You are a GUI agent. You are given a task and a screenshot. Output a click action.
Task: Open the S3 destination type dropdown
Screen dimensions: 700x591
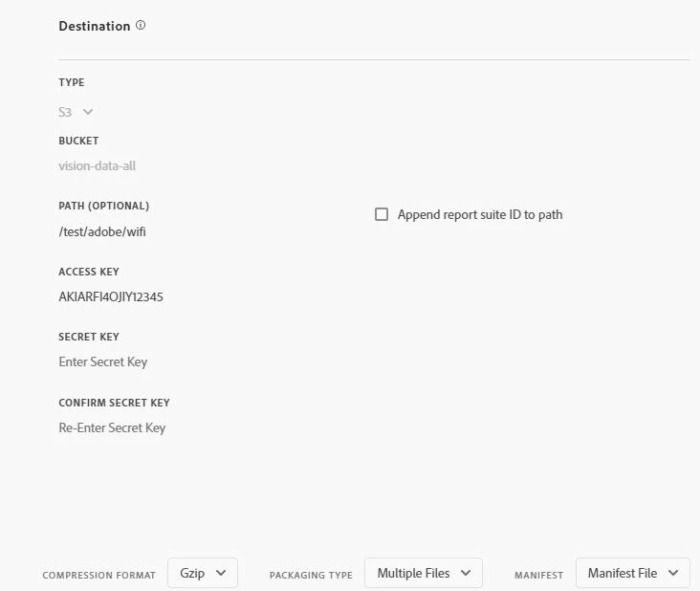click(76, 112)
